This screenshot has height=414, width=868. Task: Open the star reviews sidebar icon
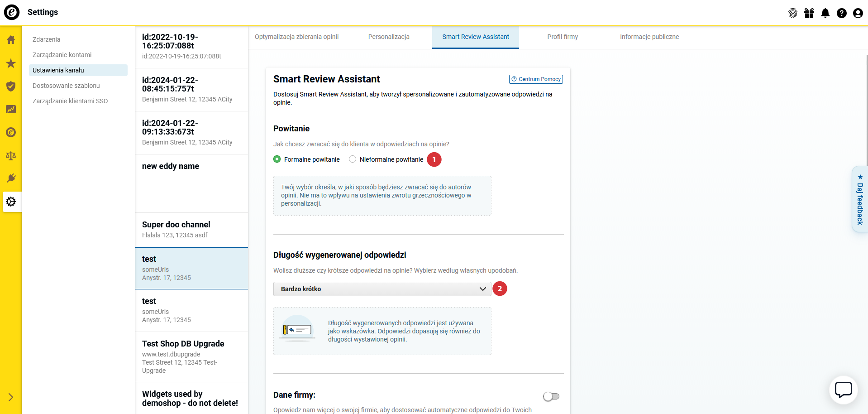(11, 63)
